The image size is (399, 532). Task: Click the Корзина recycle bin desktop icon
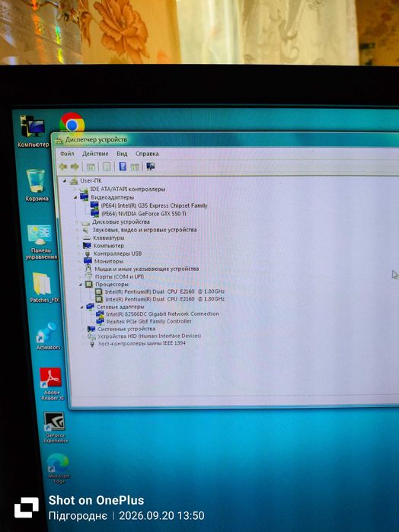coord(36,185)
